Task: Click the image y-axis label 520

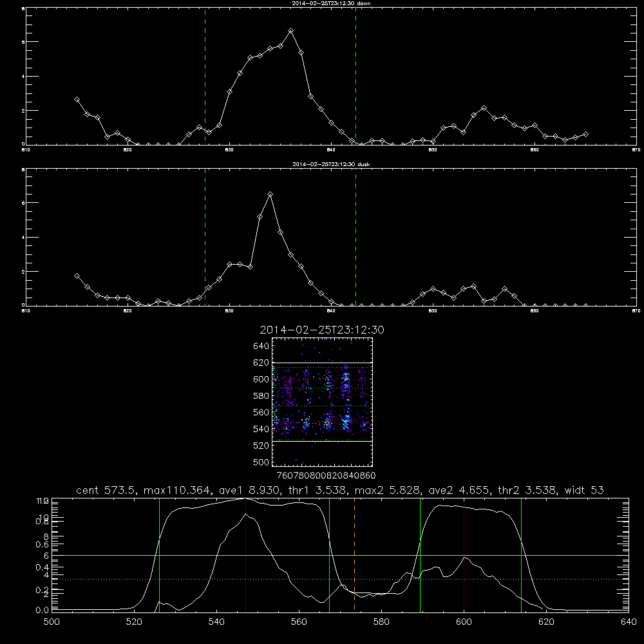Action: click(261, 446)
